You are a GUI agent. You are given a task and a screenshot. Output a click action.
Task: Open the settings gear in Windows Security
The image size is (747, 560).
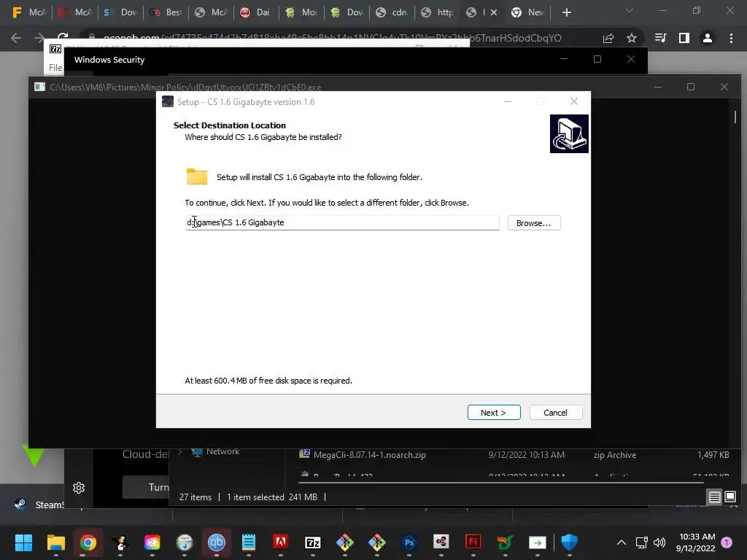[79, 488]
